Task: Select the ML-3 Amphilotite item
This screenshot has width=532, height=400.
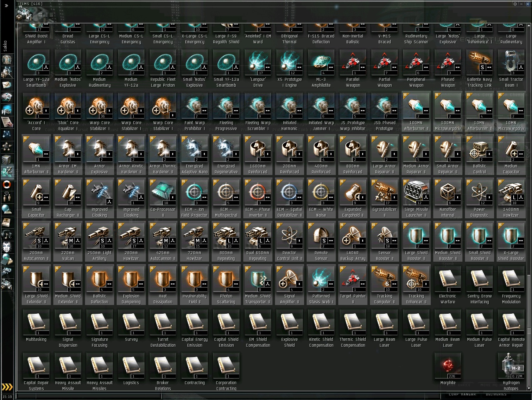Action: [321, 68]
